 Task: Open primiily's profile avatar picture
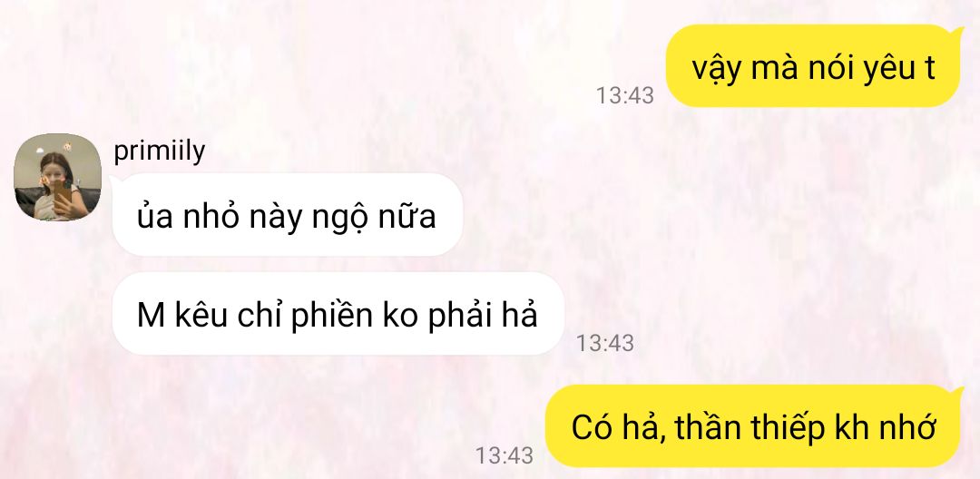click(x=57, y=177)
